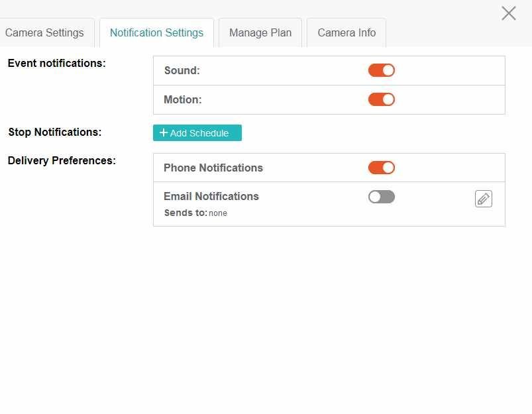The height and width of the screenshot is (414, 532).
Task: Toggle Phone Notifications off
Action: click(382, 168)
